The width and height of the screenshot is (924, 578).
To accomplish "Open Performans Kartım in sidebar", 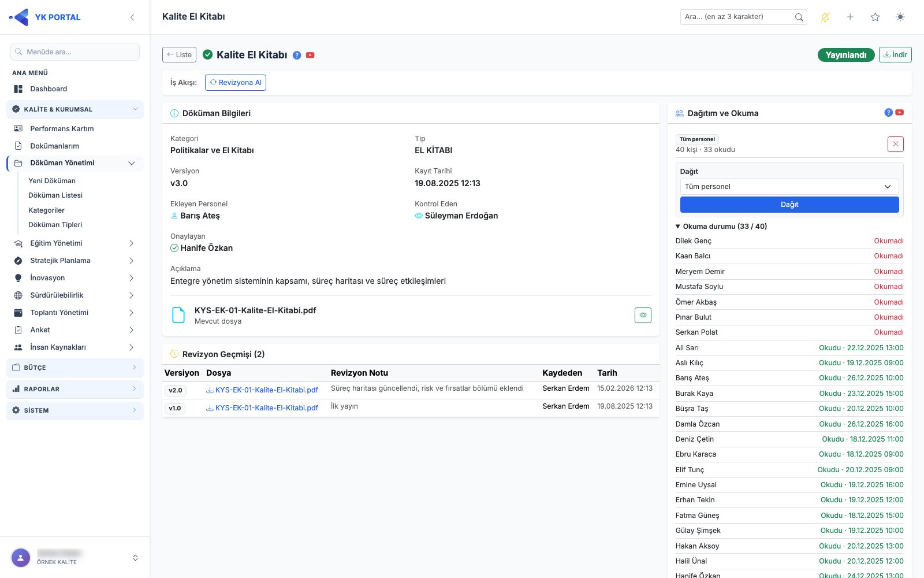I will click(75, 129).
